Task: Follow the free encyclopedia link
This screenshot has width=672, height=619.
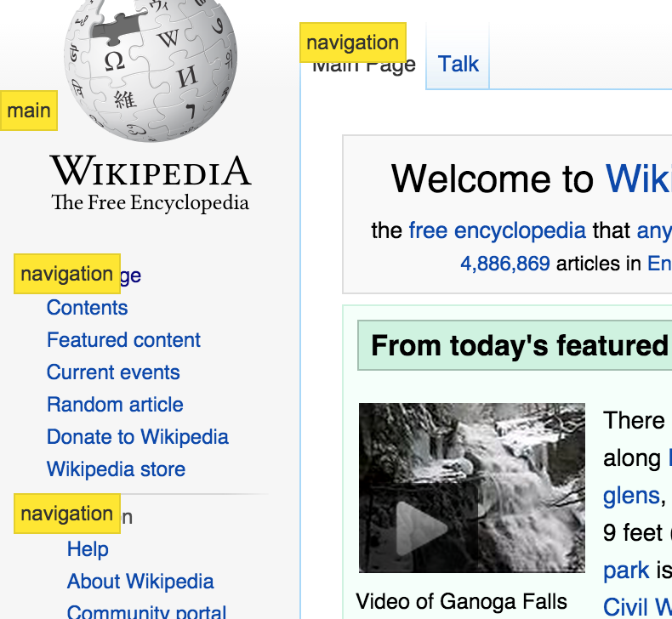Action: [x=497, y=231]
